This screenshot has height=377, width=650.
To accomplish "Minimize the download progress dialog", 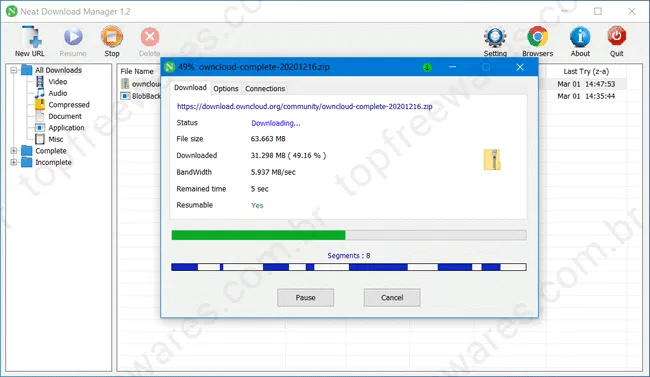I will [452, 67].
